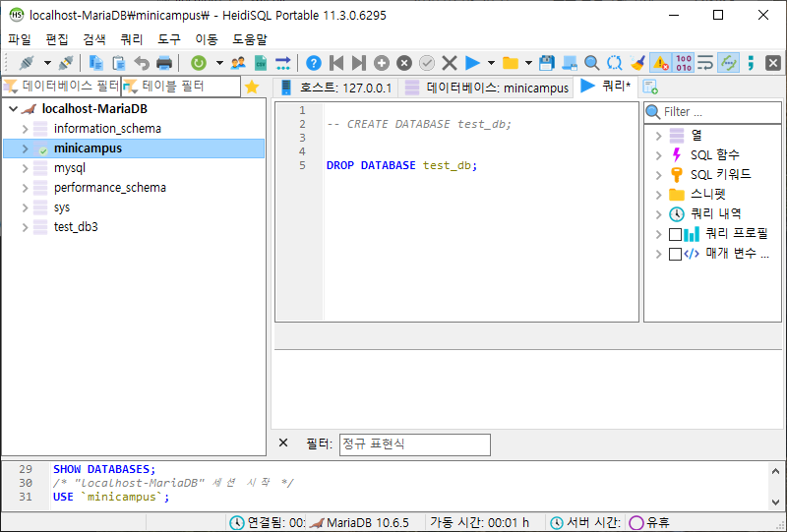Enable the parameters checkbox
This screenshot has width=787, height=532.
point(675,254)
